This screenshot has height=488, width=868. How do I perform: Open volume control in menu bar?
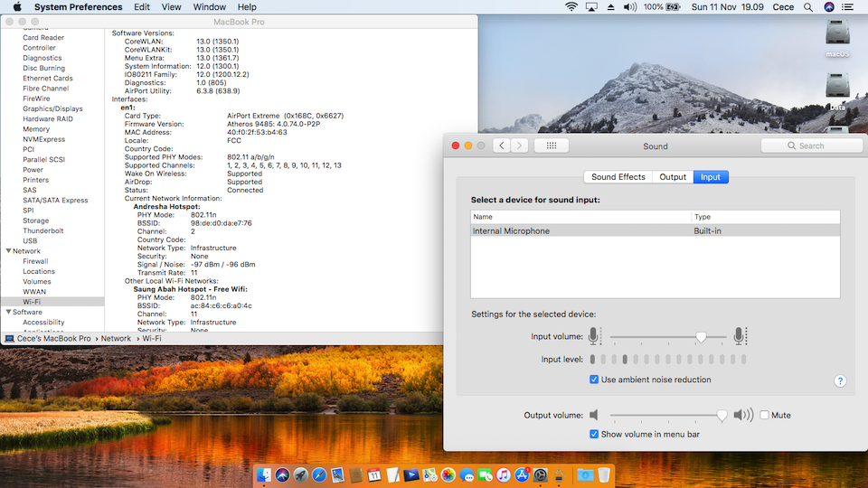click(630, 7)
